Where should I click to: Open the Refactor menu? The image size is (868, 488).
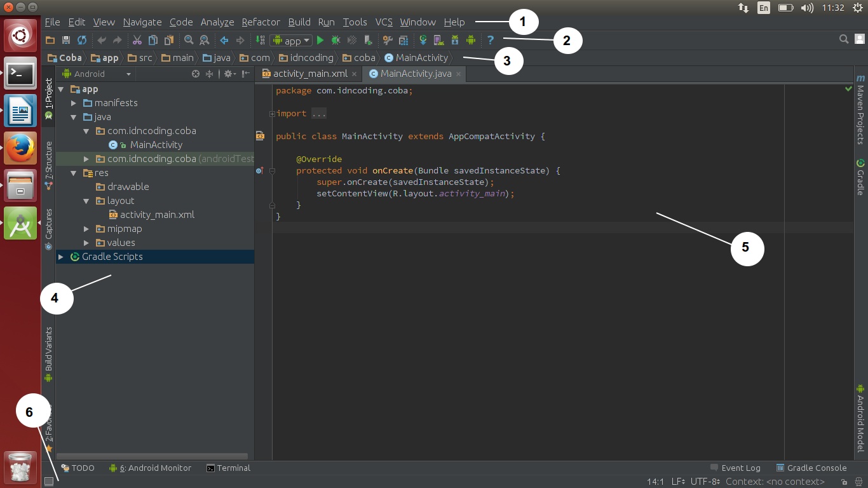tap(260, 22)
